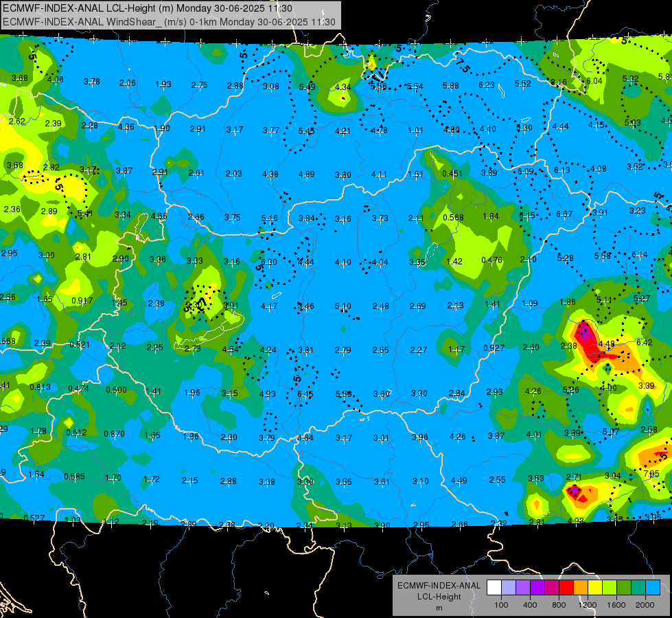The height and width of the screenshot is (618, 672).
Task: Click the 7.5 contour label
Action: 463,65
